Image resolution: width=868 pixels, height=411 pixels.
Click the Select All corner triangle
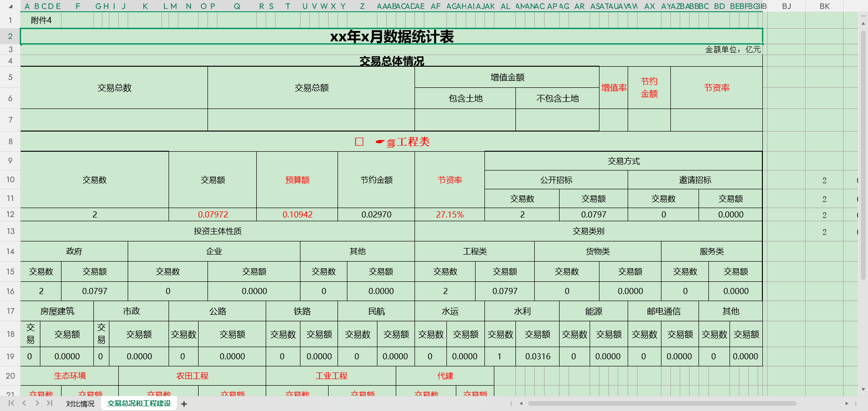coord(10,6)
